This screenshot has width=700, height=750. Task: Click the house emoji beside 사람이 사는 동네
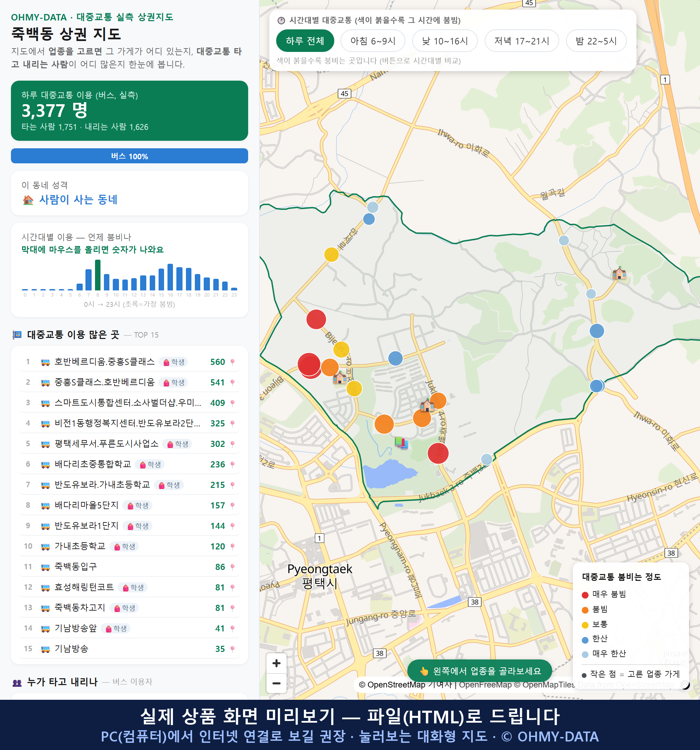click(28, 200)
